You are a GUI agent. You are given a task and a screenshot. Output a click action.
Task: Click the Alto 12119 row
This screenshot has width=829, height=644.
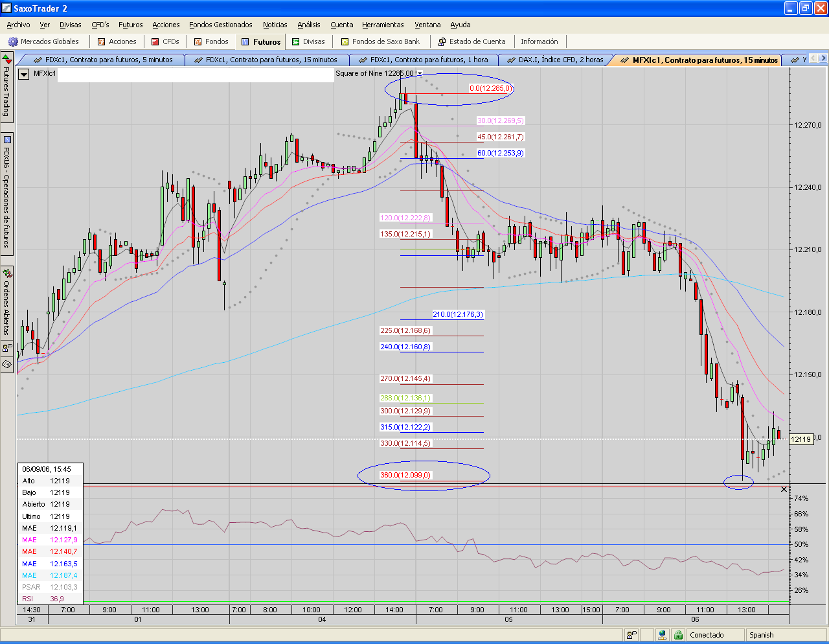click(51, 481)
